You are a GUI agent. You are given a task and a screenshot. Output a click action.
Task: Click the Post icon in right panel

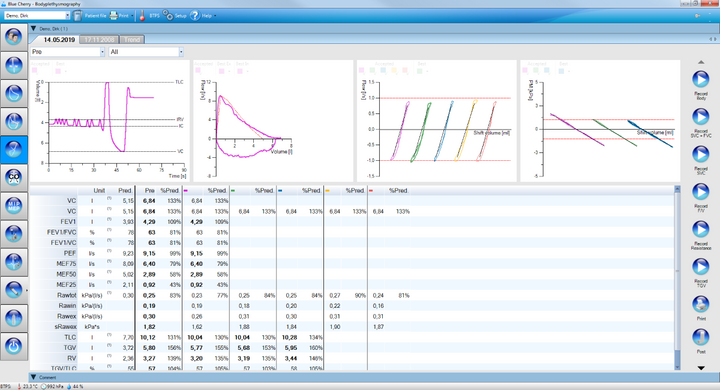pos(701,337)
